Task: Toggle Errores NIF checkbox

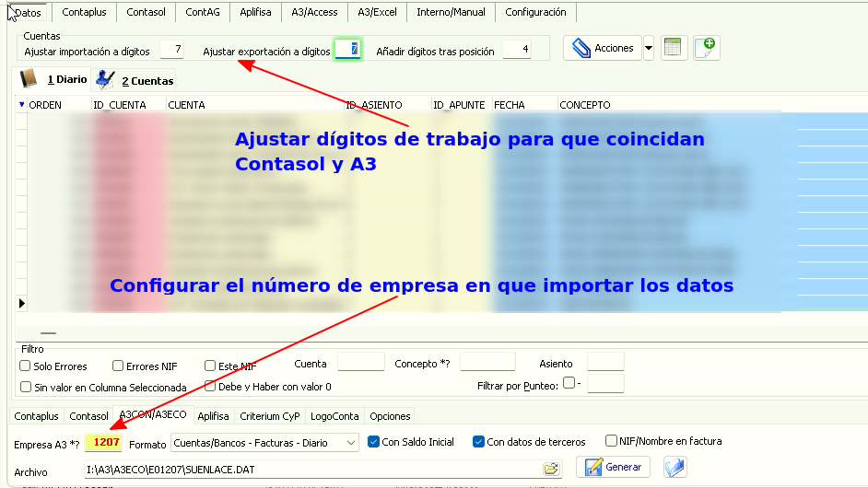Action: point(118,366)
